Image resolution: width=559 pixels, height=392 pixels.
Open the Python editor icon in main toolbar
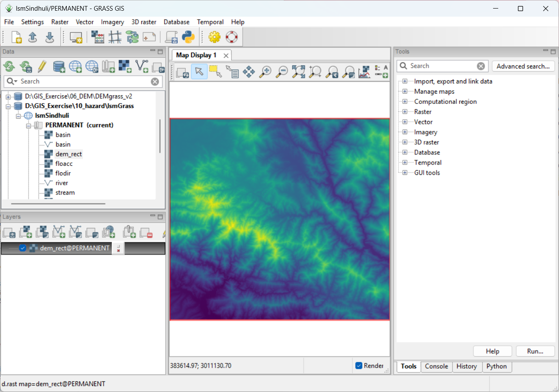point(188,37)
